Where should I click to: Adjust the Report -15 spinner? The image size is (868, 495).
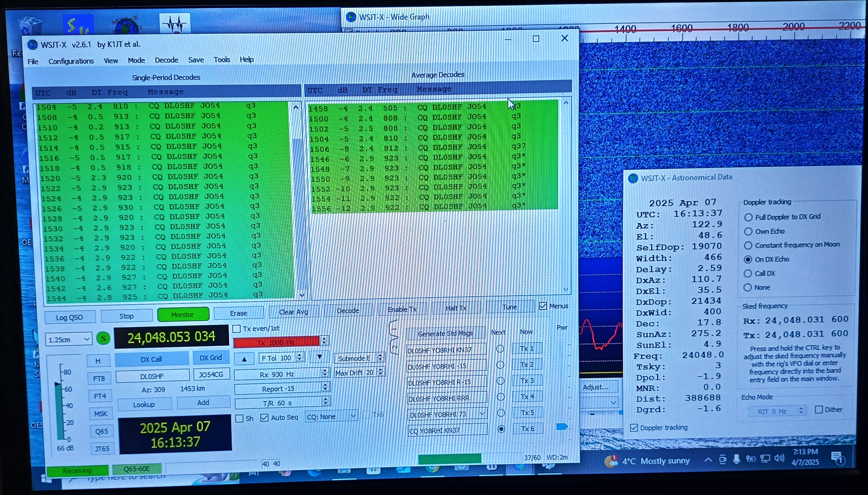tap(326, 387)
